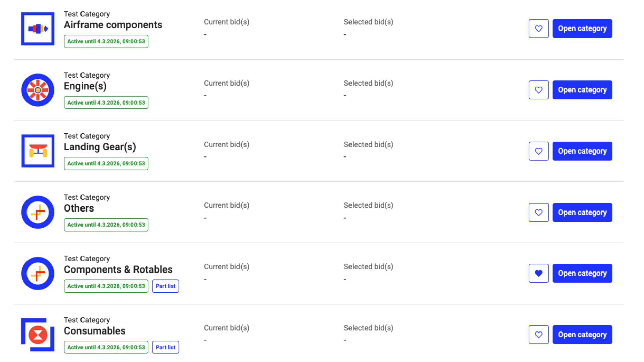Unfavorite the Components & Rotables category
644x362 pixels.
click(538, 273)
